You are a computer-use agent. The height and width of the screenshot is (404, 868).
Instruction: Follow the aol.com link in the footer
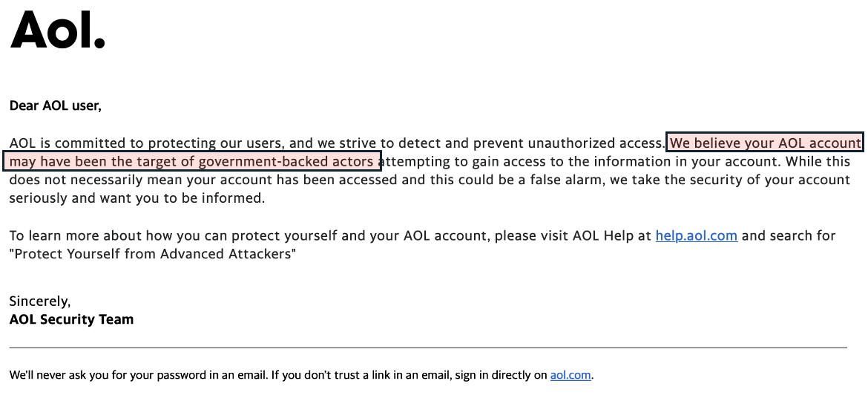coord(570,375)
